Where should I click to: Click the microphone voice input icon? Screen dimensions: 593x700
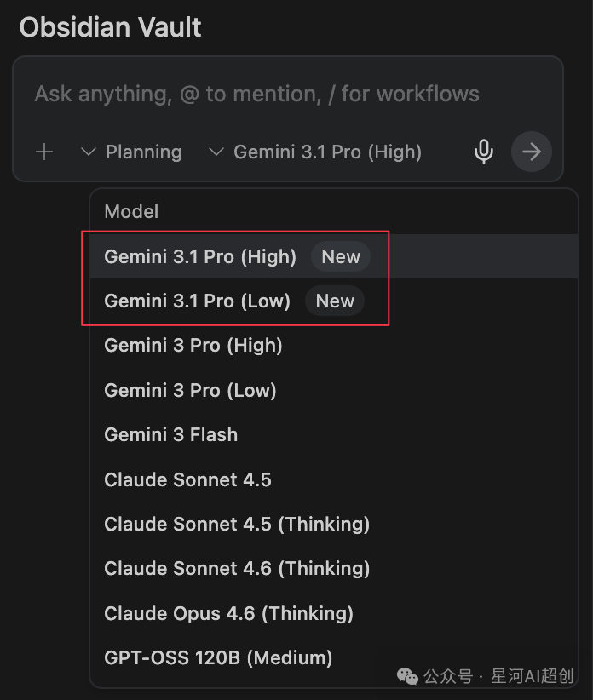[484, 152]
